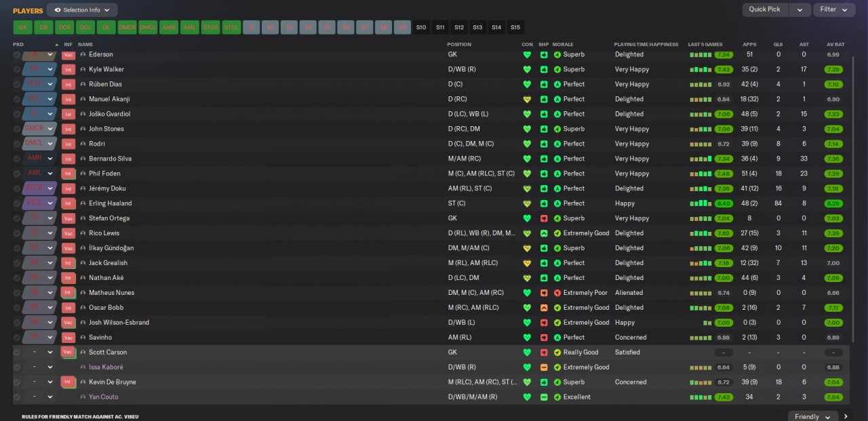
Task: Click Ederson's Vac status badge
Action: 68,54
